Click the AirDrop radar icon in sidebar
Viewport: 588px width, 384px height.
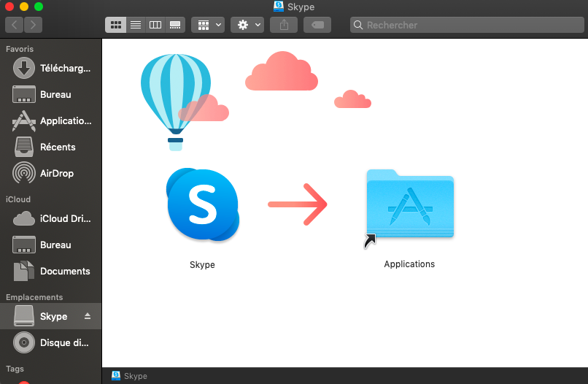pyautogui.click(x=24, y=173)
